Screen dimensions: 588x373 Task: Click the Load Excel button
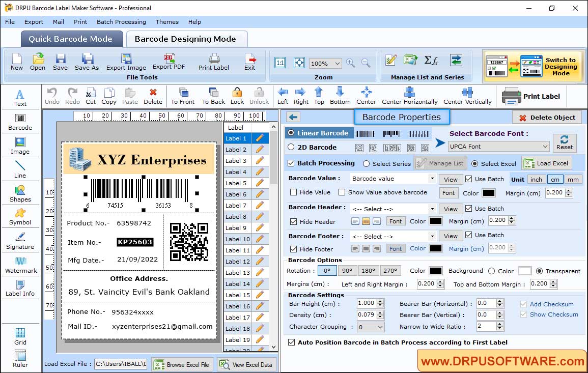click(x=547, y=163)
